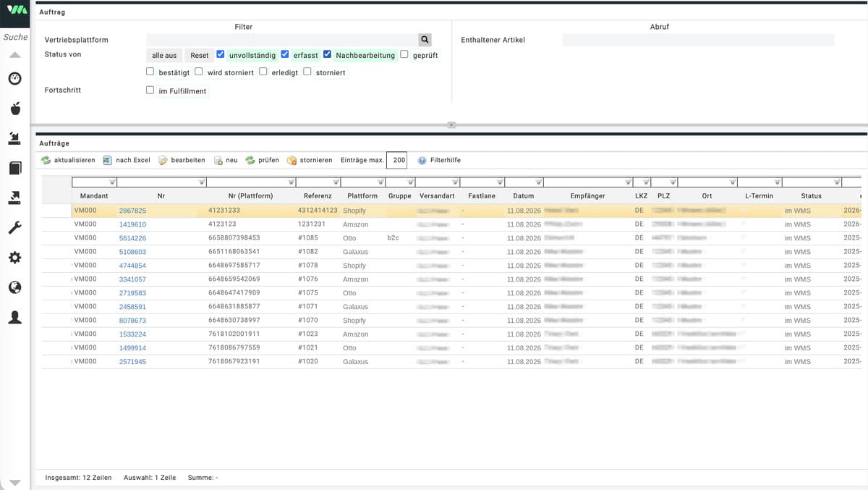Click the apple icon in sidebar
Screen dimensions: 868x490
[14, 109]
